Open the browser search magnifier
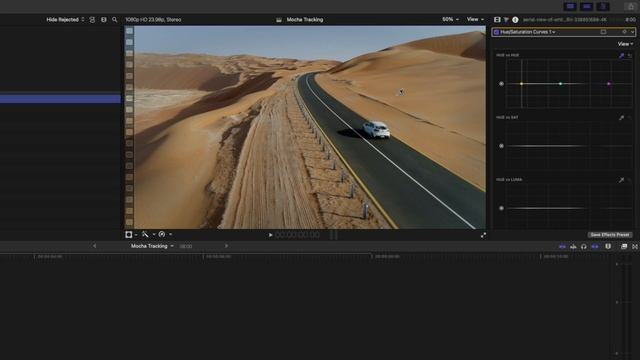The width and height of the screenshot is (640, 360). (115, 20)
